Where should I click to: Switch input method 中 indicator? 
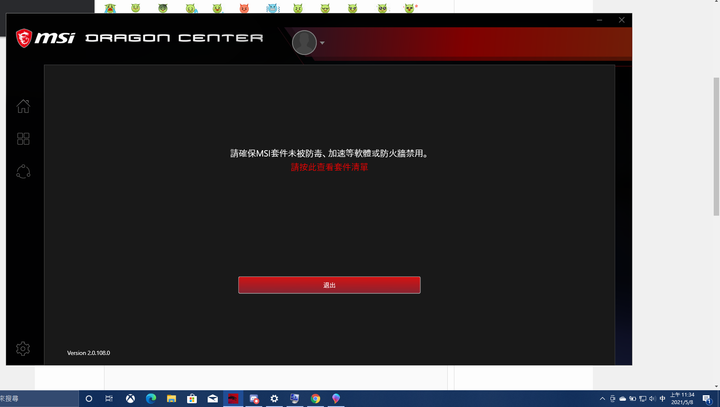tap(662, 398)
